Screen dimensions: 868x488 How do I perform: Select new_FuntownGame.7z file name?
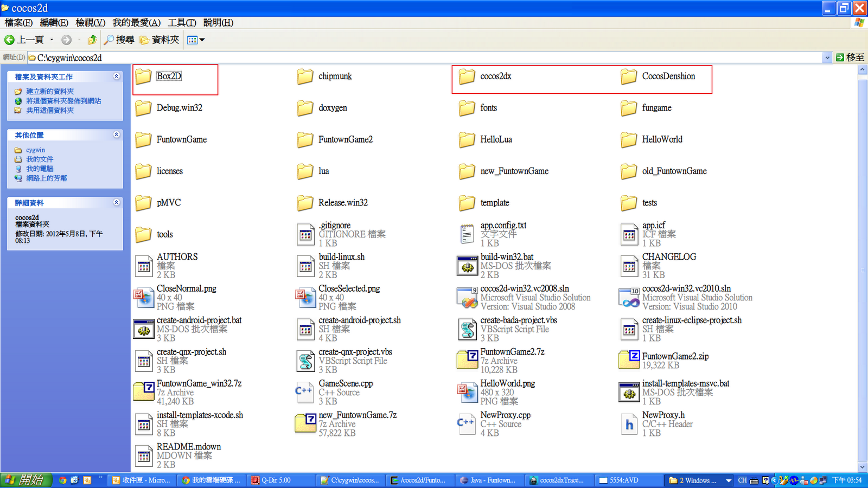358,415
